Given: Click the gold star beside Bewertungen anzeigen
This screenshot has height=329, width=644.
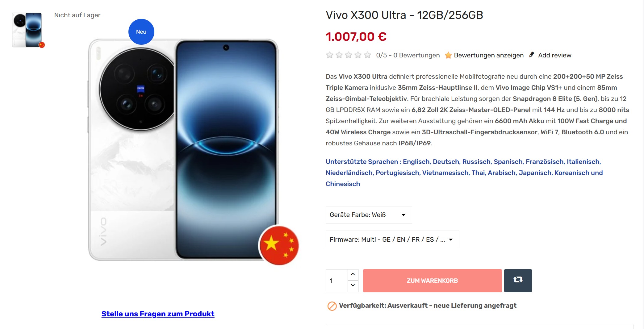Looking at the screenshot, I should pyautogui.click(x=448, y=55).
